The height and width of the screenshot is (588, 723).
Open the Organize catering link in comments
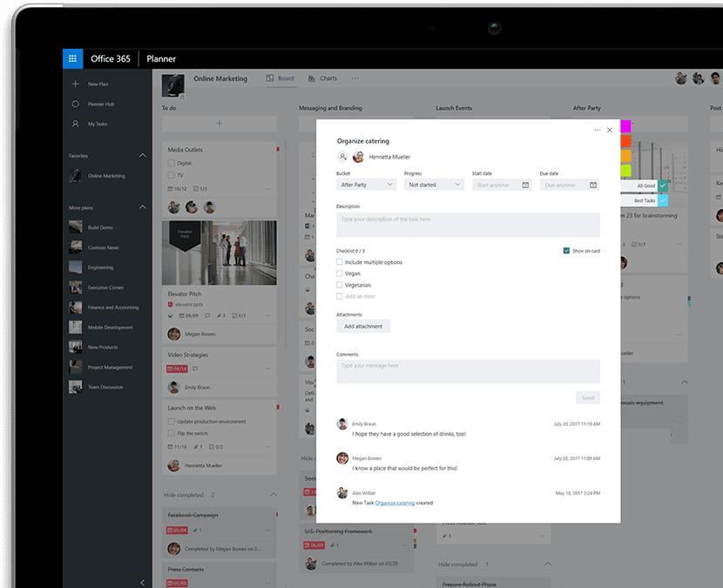pos(395,503)
